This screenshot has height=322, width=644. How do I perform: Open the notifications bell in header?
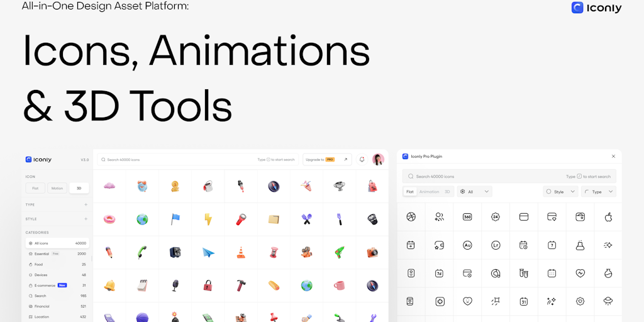click(362, 159)
